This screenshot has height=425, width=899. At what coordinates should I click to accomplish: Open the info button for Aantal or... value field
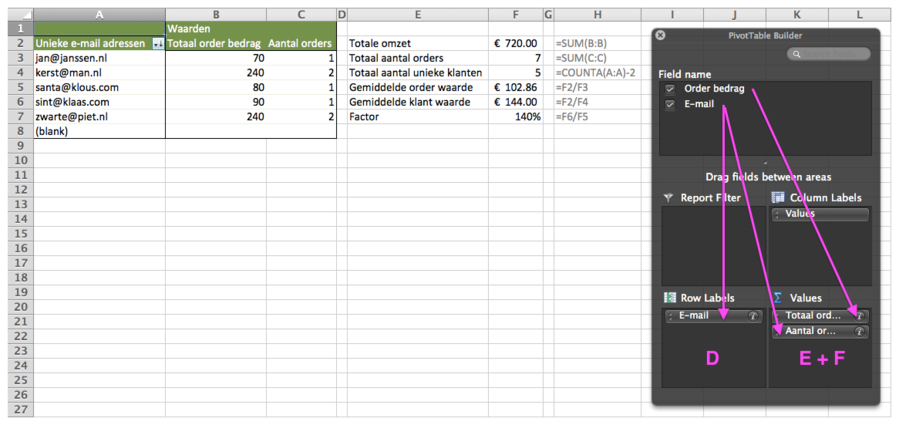click(860, 331)
